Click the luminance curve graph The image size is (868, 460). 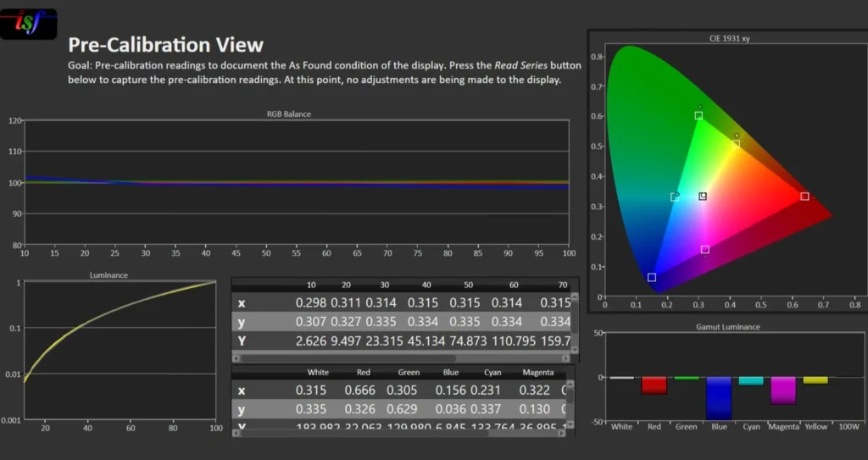click(x=120, y=348)
